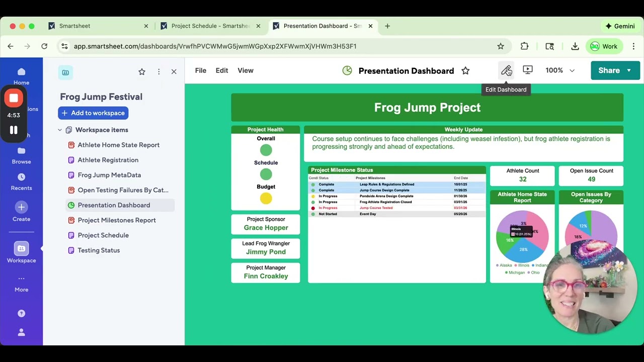Stop the screen recording
644x362 pixels.
tap(14, 98)
